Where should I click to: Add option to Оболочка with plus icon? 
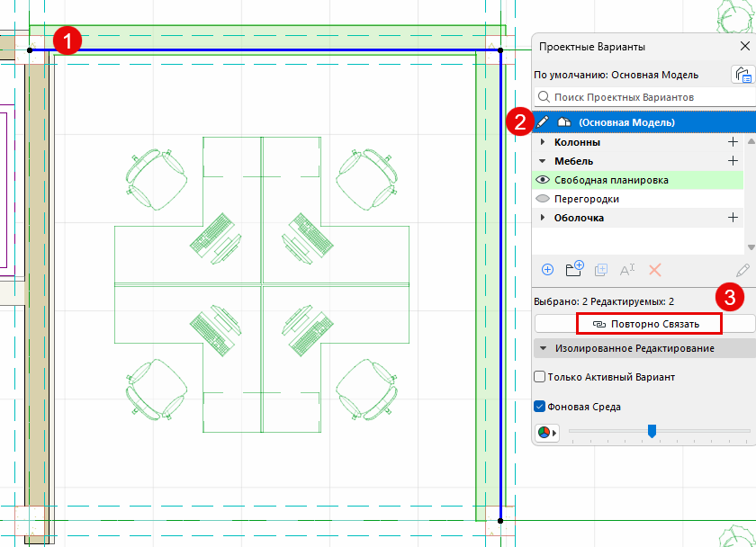coord(733,218)
